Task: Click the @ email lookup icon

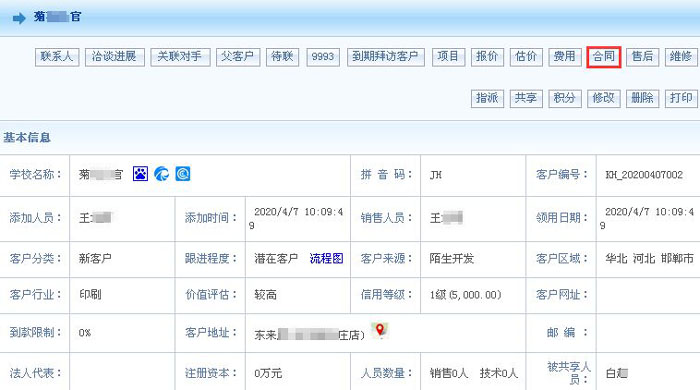Action: pos(183,174)
